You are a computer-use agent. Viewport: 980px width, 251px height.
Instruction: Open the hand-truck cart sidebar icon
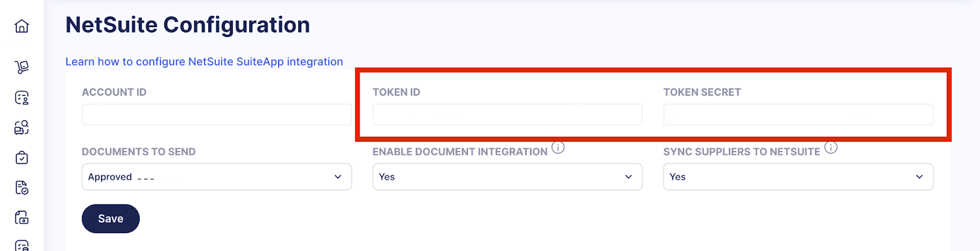click(x=21, y=67)
